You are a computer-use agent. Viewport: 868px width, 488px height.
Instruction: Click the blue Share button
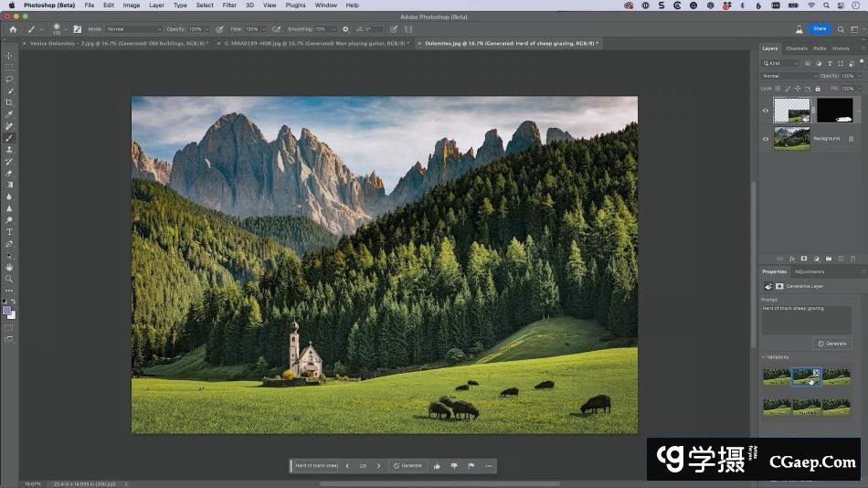tap(820, 29)
